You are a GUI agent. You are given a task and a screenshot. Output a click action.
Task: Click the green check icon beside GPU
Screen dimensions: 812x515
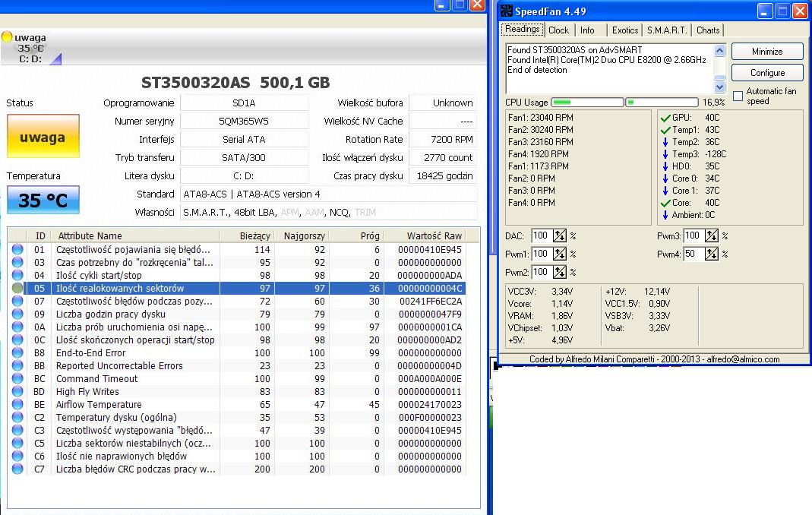pos(665,118)
